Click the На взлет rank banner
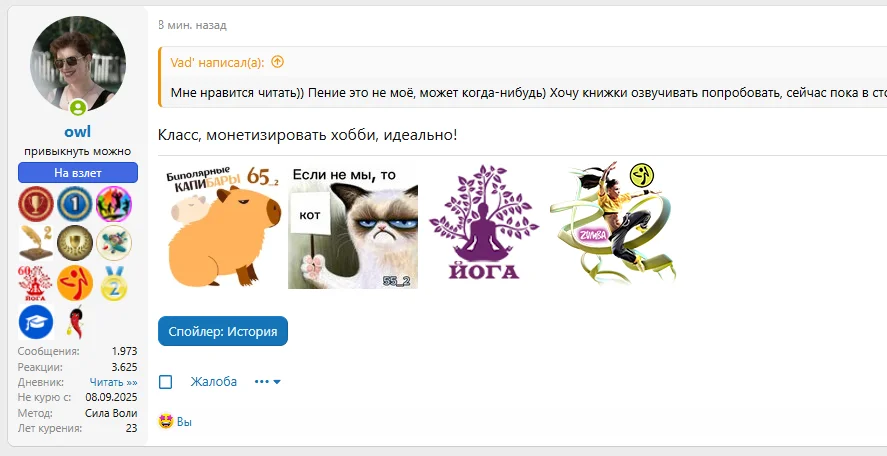 pyautogui.click(x=77, y=173)
